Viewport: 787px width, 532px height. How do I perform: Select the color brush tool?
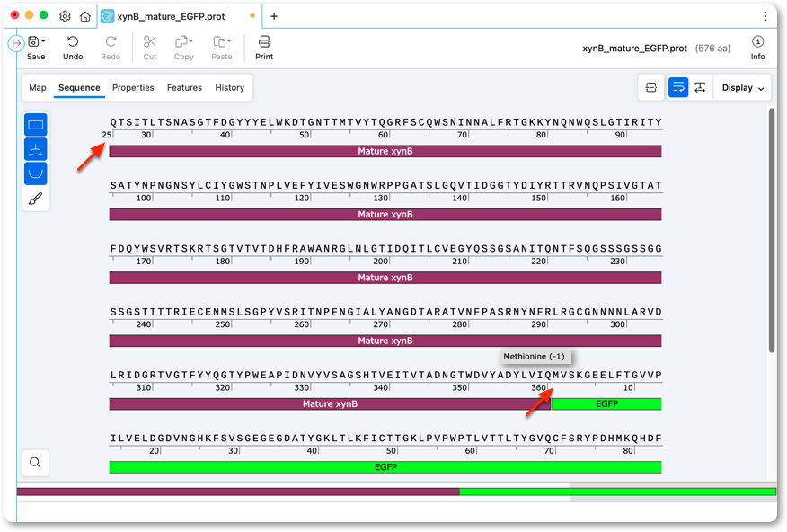click(36, 199)
